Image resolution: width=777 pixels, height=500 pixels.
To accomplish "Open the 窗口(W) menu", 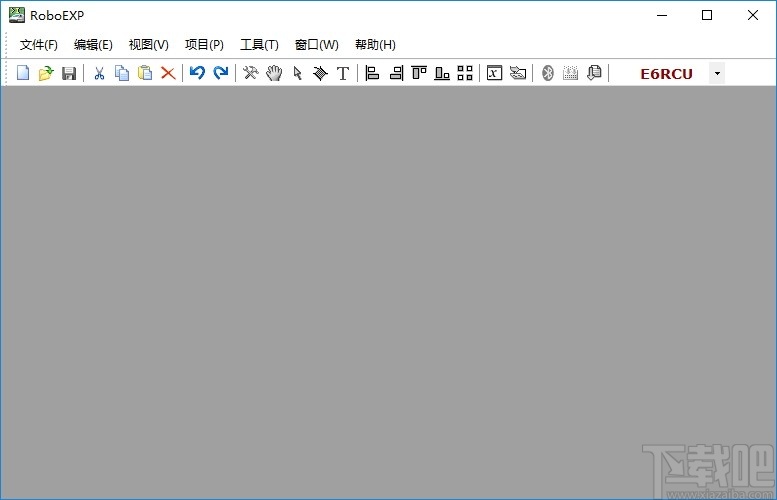I will (317, 45).
